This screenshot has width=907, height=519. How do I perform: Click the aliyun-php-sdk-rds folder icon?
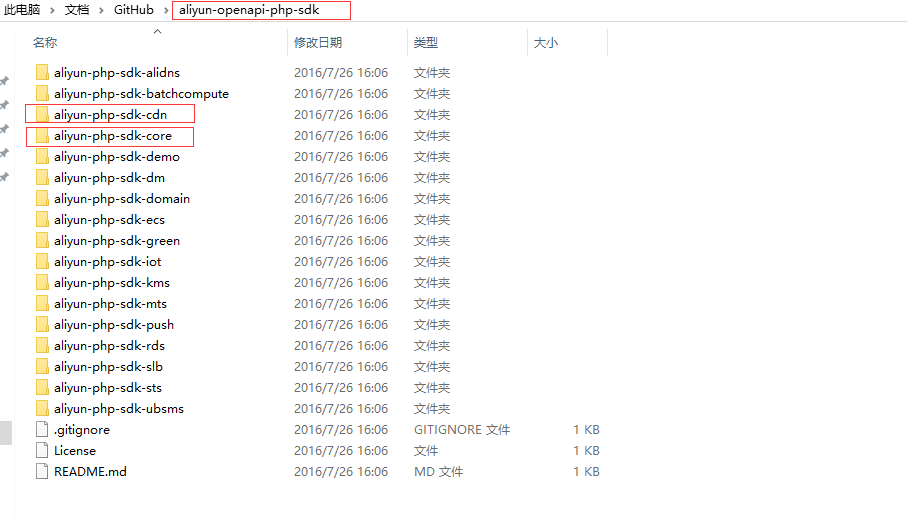(42, 345)
